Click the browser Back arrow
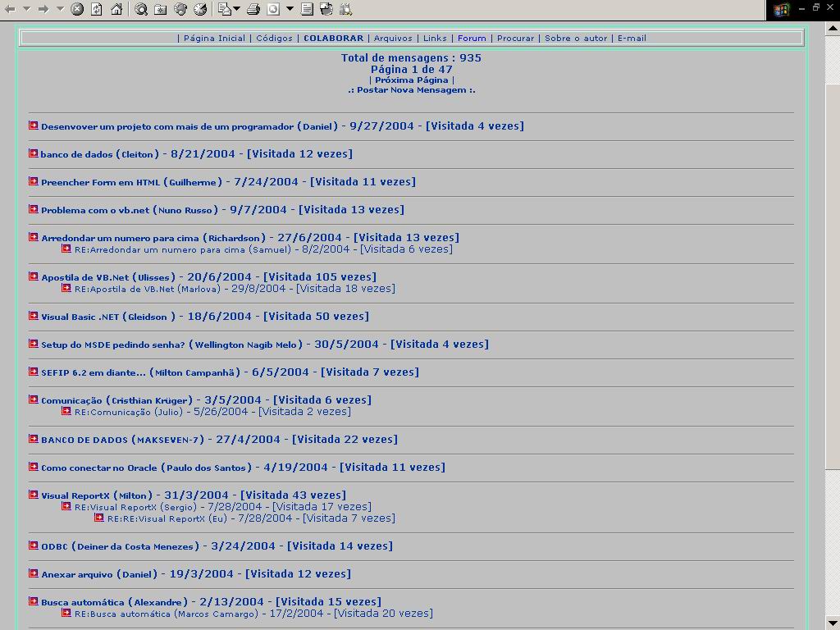This screenshot has width=840, height=630. click(10, 9)
